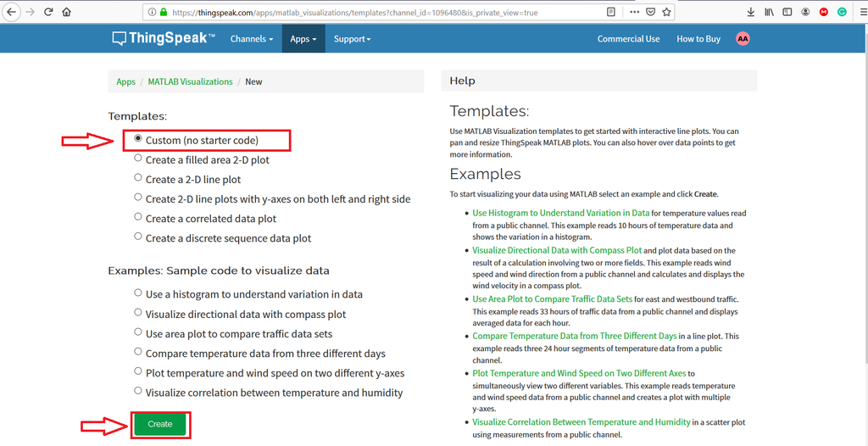This screenshot has height=446, width=868.
Task: Open the browser library icon
Action: (770, 12)
